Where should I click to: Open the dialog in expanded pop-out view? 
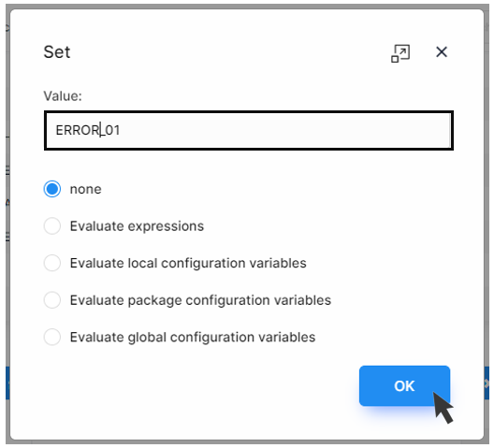400,53
